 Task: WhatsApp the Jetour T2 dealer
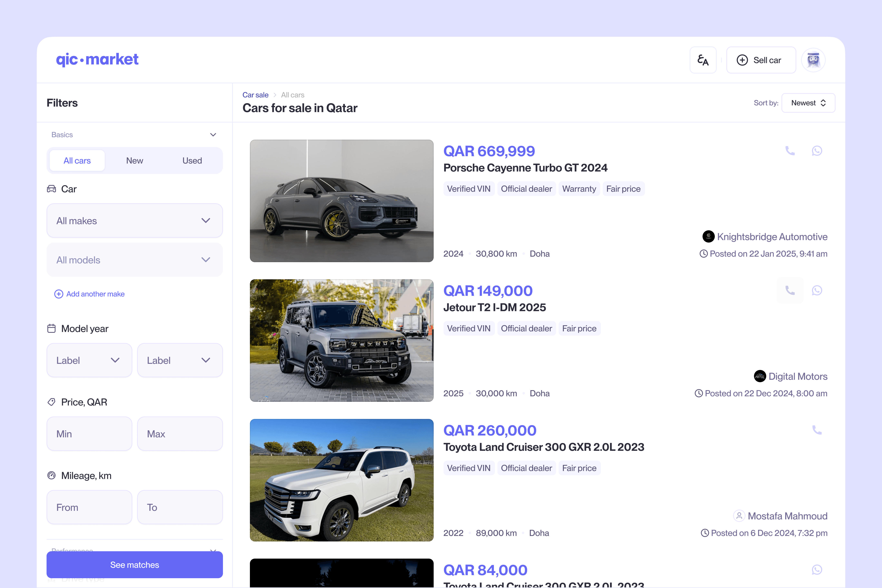[817, 290]
